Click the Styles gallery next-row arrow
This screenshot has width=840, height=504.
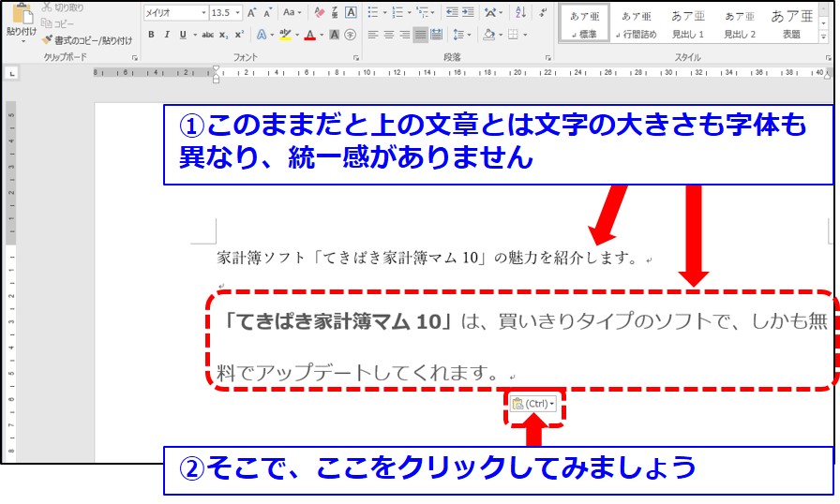point(823,23)
